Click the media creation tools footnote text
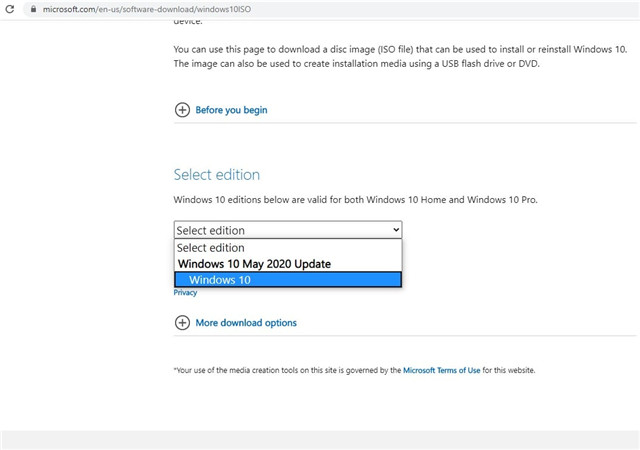The image size is (640, 450). pos(354,370)
